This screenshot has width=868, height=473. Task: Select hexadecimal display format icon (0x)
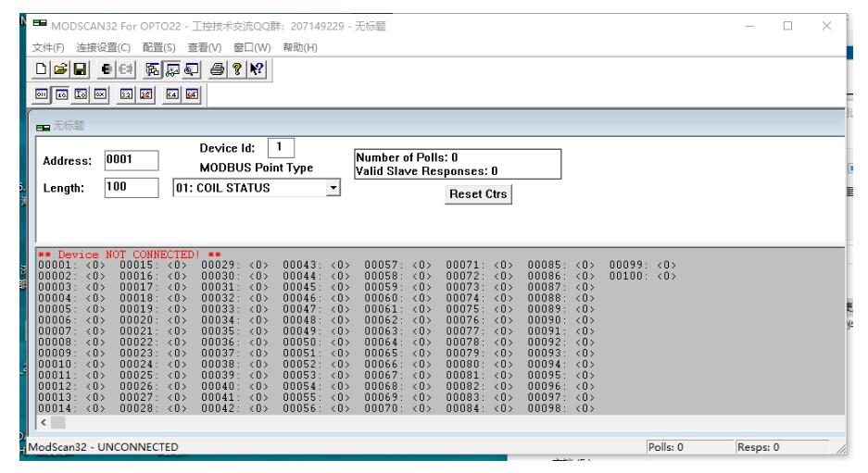pyautogui.click(x=100, y=94)
